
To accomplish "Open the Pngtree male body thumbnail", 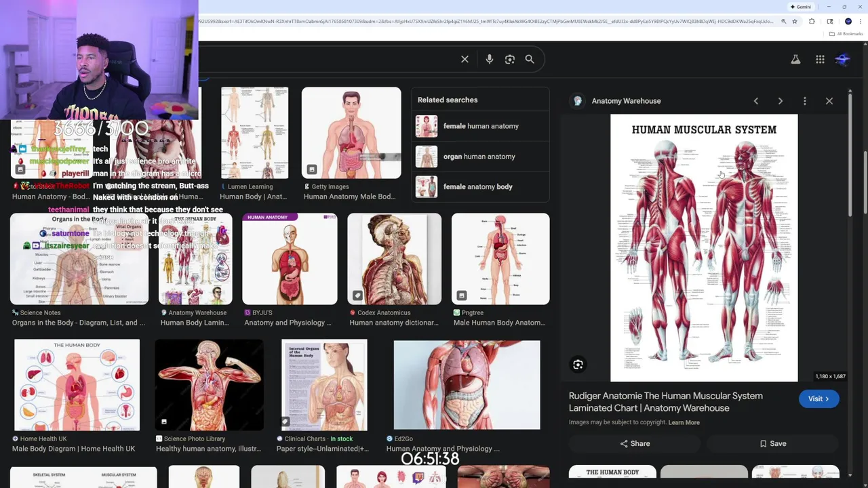I will (x=500, y=259).
